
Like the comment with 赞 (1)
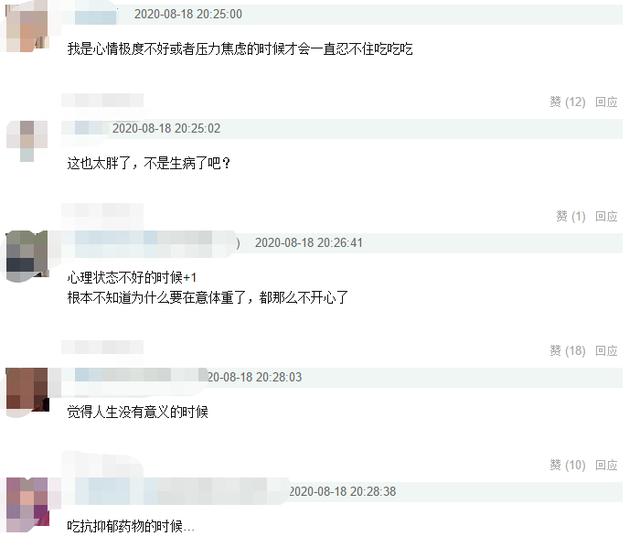(x=571, y=216)
